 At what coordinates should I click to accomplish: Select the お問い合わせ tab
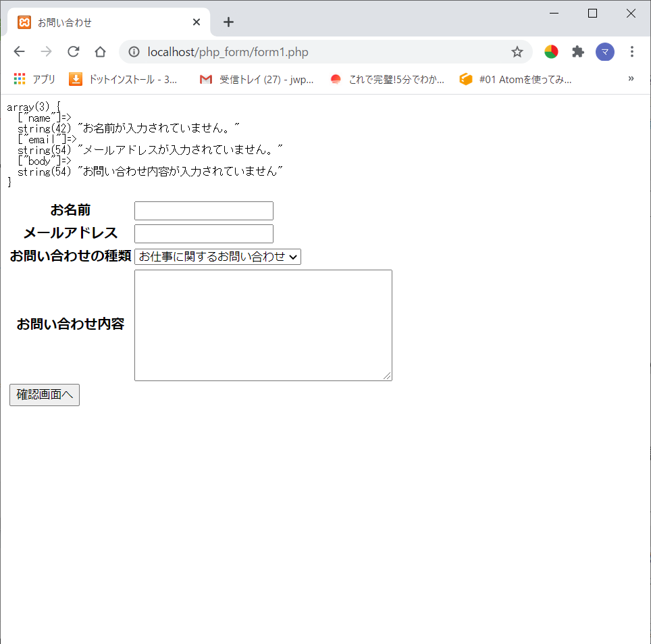coord(109,22)
